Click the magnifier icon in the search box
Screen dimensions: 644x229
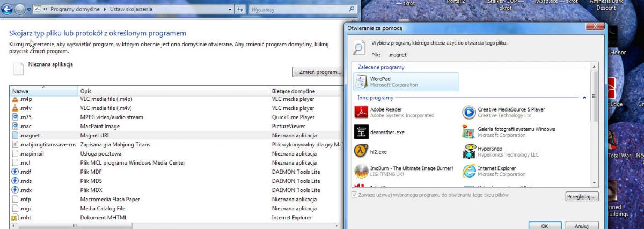tap(352, 9)
